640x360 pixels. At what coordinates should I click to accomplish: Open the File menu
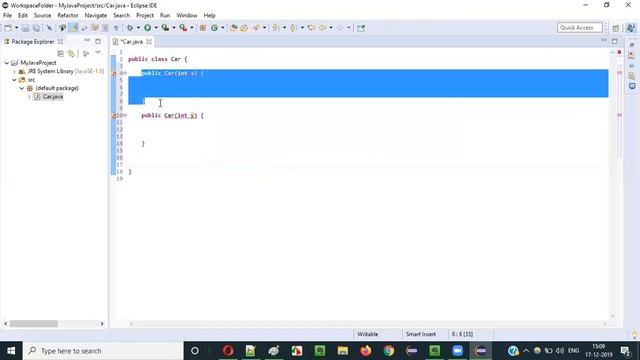pos(7,16)
